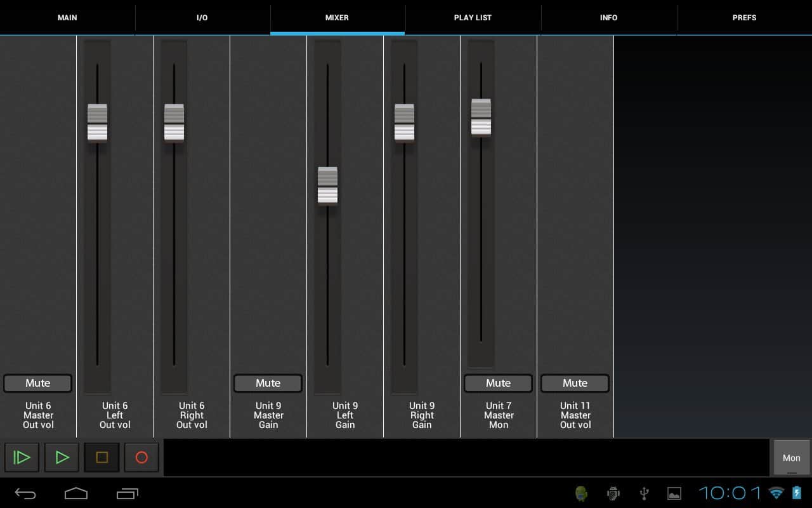Open the recent apps icon
Image resolution: width=812 pixels, height=508 pixels.
(x=128, y=493)
